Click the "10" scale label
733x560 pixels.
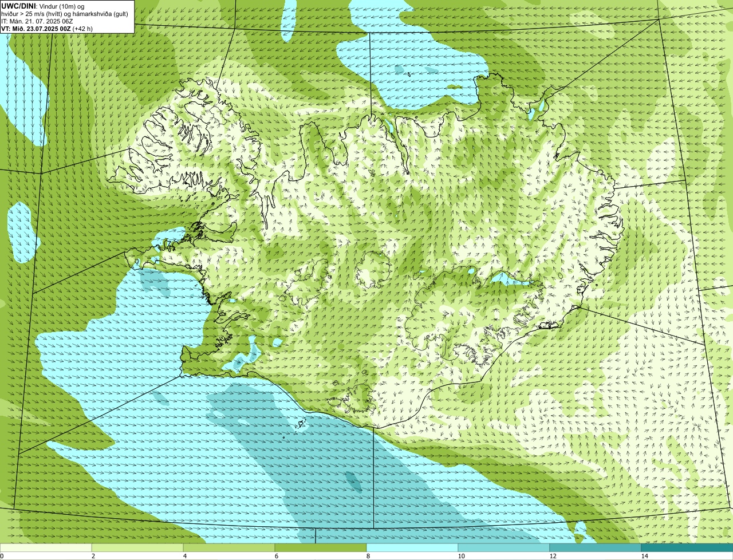[x=461, y=556]
